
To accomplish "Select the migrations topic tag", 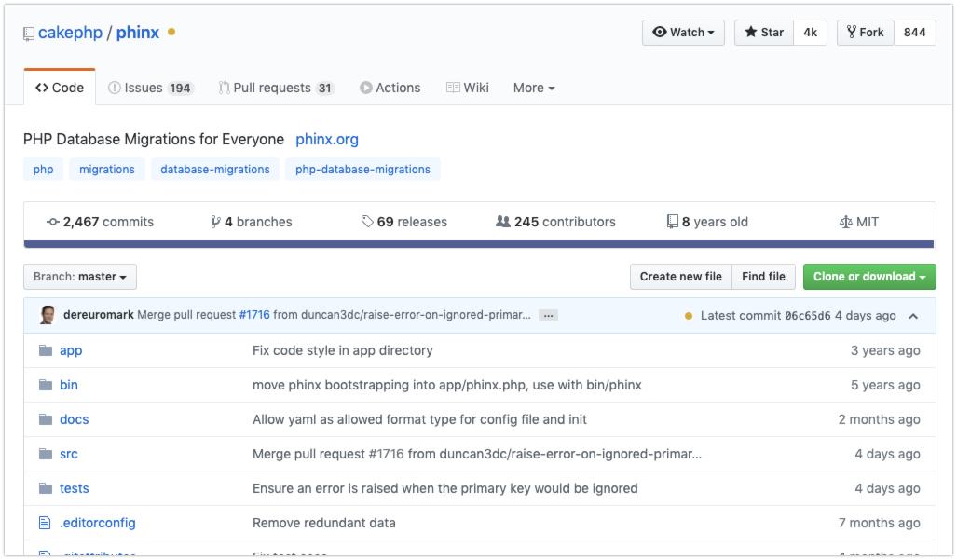I will click(x=107, y=169).
